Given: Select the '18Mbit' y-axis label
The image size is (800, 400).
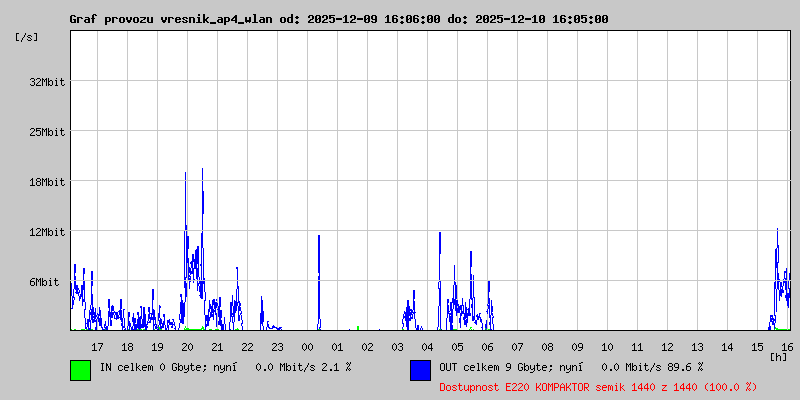Looking at the screenshot, I should 47,182.
